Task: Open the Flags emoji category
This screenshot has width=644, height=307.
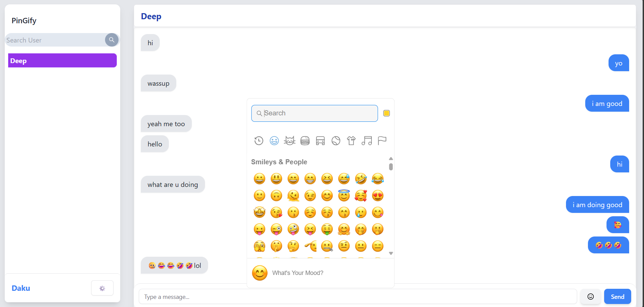Action: pyautogui.click(x=382, y=141)
